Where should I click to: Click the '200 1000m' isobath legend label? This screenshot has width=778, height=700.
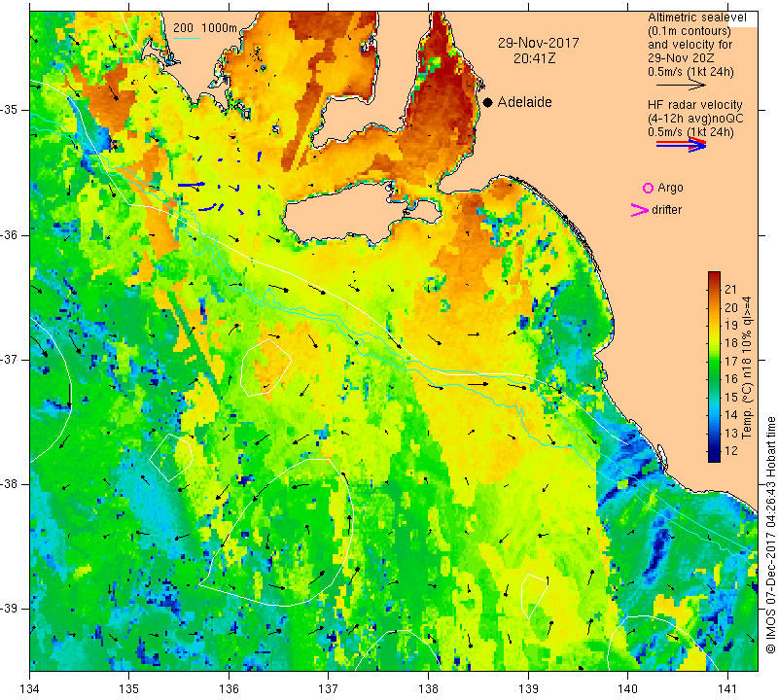coord(205,28)
